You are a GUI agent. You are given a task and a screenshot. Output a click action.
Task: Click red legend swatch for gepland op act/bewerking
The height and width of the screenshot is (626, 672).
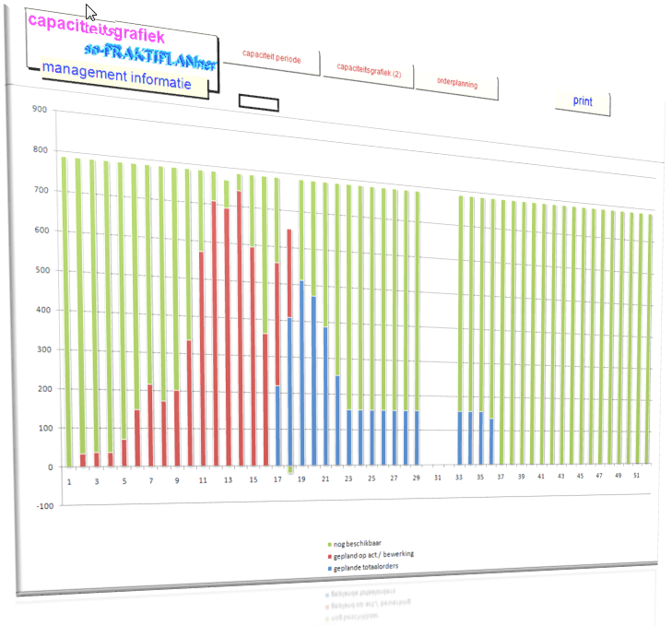[x=328, y=554]
